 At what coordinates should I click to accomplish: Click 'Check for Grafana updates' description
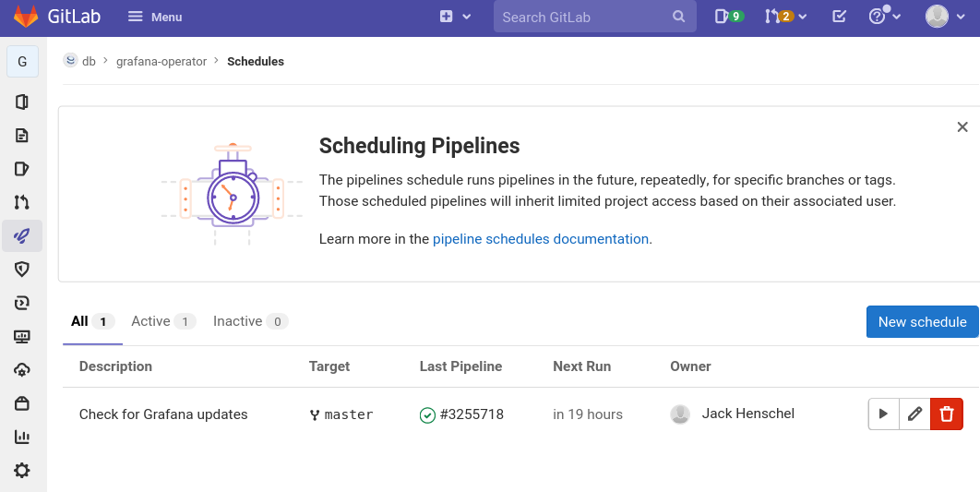point(163,414)
